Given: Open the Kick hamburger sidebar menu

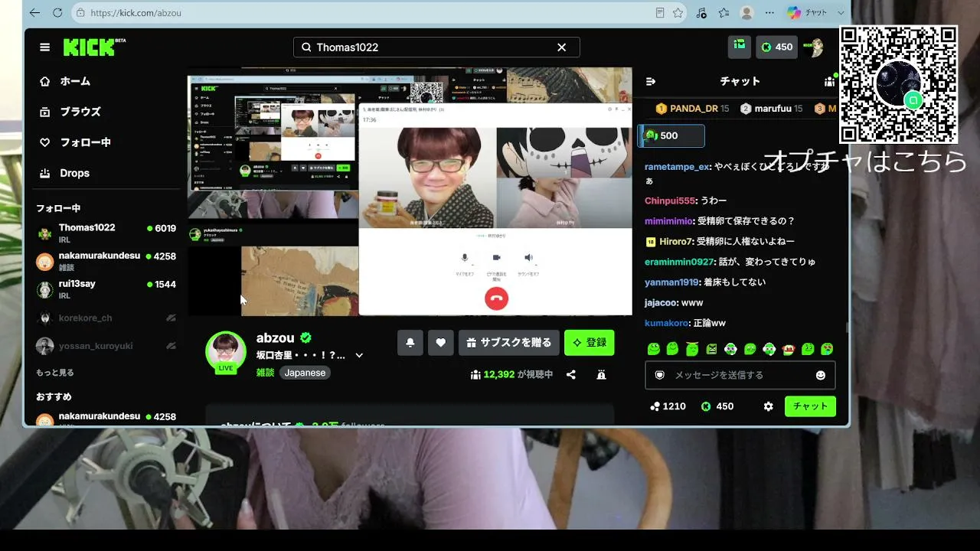Looking at the screenshot, I should tap(45, 47).
